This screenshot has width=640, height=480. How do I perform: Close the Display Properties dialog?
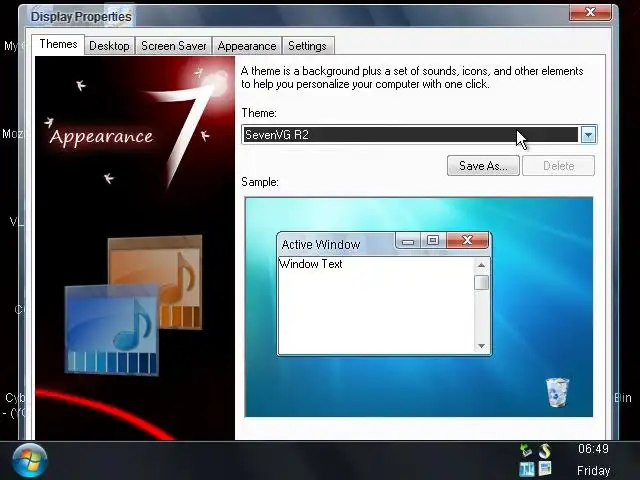click(590, 12)
